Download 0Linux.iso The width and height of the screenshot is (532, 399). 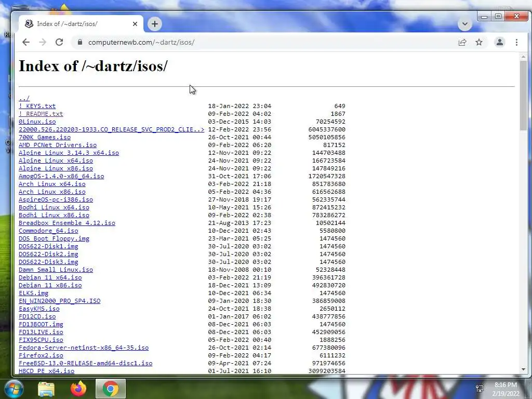[x=37, y=122]
